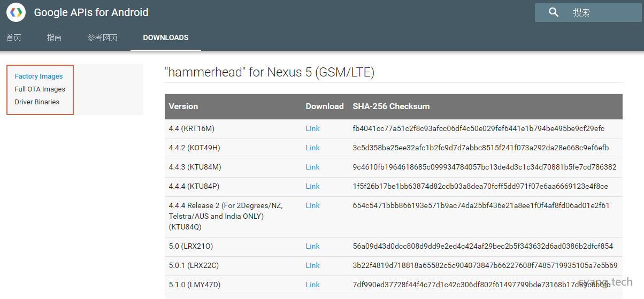Click Link for 4.4.3 (KTU84M)

(312, 167)
